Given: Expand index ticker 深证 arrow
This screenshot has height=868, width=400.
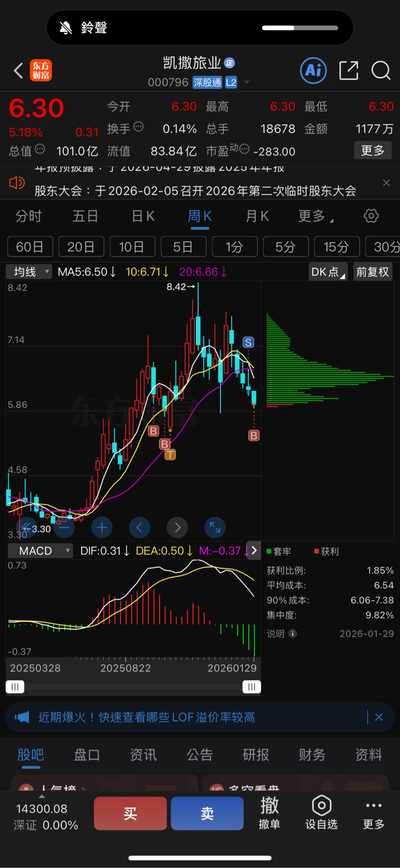Looking at the screenshot, I should click(x=42, y=797).
